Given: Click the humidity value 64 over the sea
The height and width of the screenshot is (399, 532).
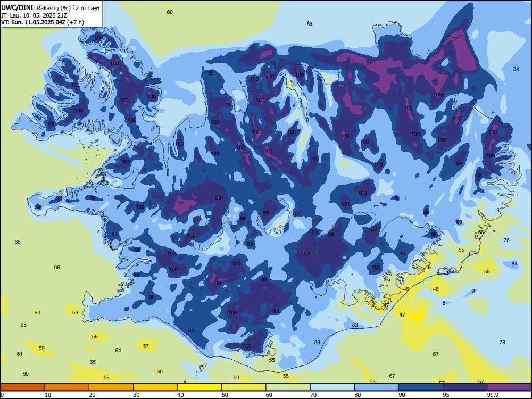Looking at the screenshot, I should 118,350.
